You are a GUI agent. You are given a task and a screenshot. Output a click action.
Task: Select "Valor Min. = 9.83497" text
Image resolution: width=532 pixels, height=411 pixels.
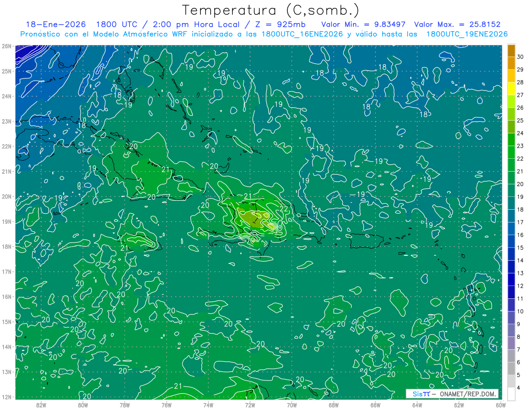tap(364, 25)
